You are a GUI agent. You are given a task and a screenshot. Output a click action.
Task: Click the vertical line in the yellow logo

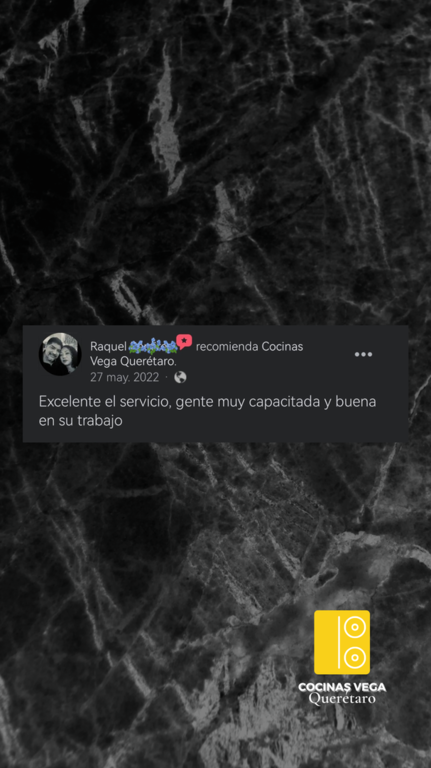point(338,642)
